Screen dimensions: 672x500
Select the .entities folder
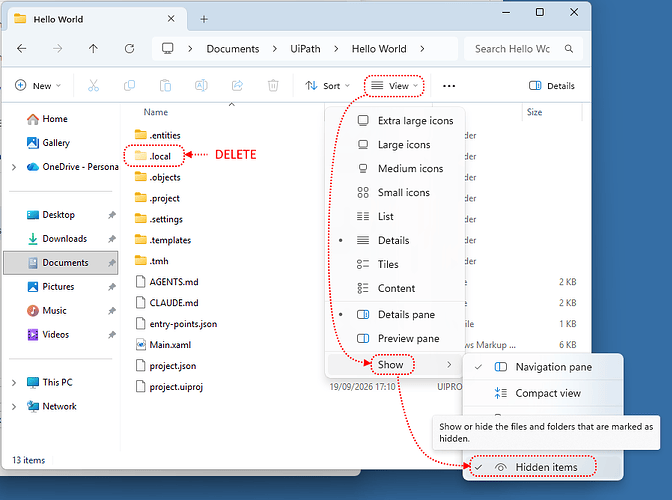click(x=158, y=135)
